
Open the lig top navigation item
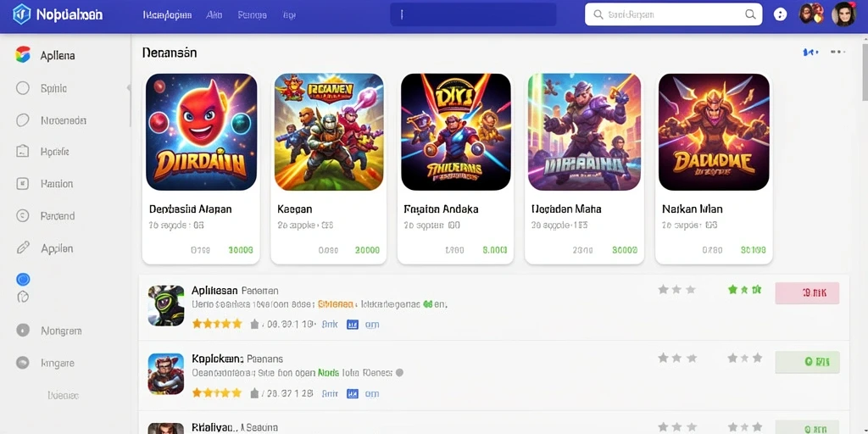[x=288, y=15]
